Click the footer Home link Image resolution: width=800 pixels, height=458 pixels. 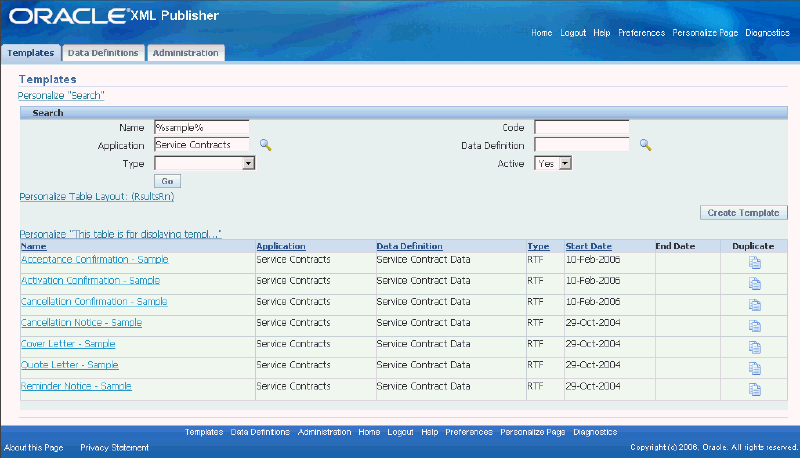point(369,432)
